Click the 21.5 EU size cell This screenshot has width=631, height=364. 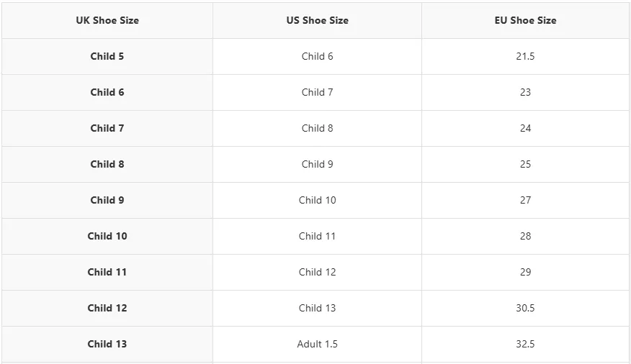(x=525, y=57)
